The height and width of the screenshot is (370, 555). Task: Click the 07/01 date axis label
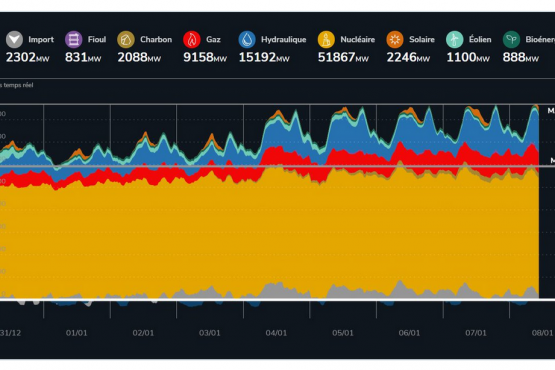[x=476, y=333]
